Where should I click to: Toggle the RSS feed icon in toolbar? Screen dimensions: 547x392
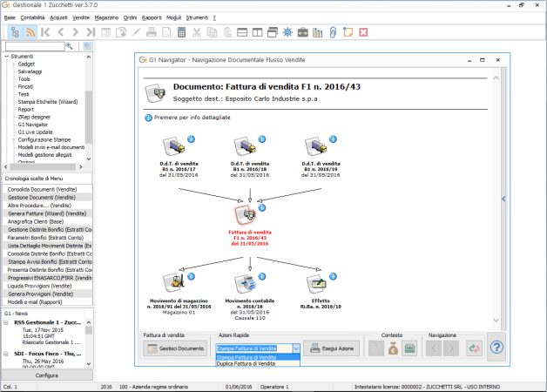[x=30, y=32]
